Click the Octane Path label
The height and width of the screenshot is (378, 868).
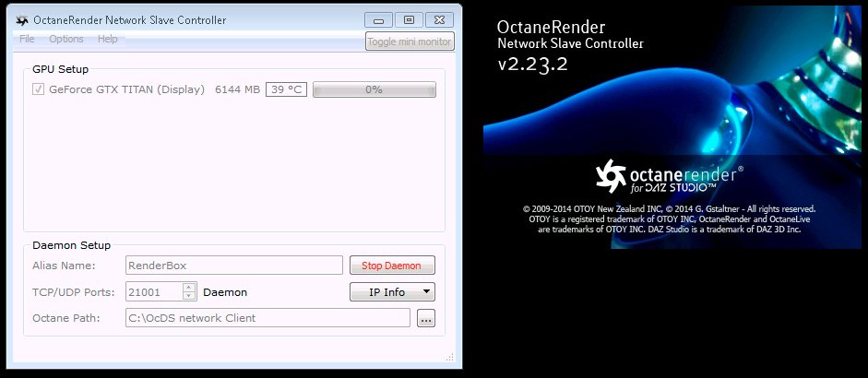click(65, 318)
